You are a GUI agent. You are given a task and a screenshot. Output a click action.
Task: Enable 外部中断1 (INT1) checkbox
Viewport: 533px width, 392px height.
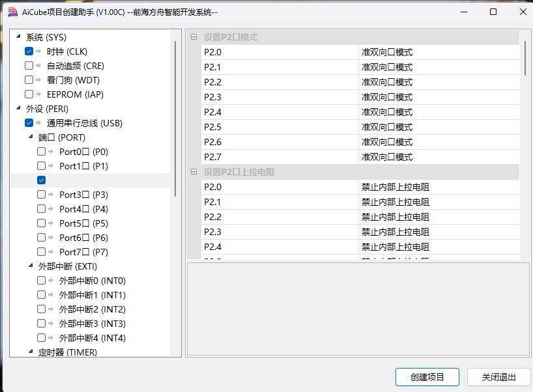pos(42,294)
